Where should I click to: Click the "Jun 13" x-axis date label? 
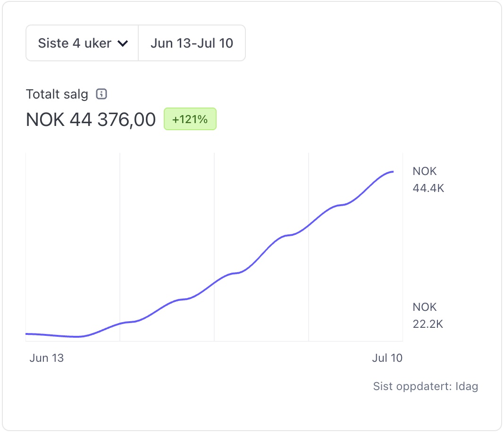click(46, 358)
